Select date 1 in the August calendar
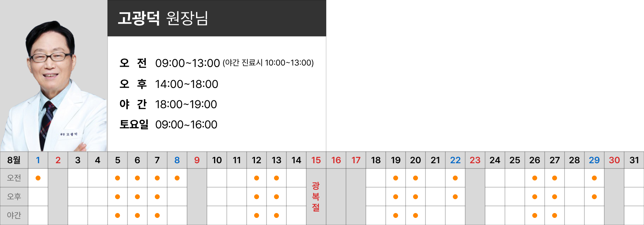644x225 pixels. click(38, 160)
